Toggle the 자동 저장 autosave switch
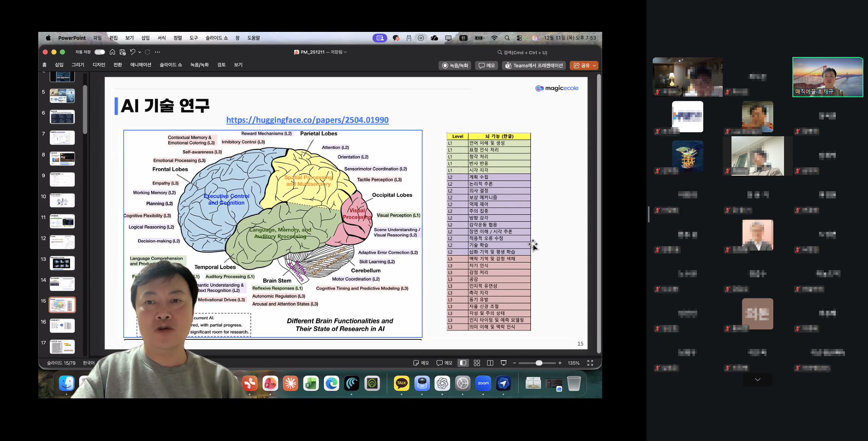868x441 pixels. [99, 52]
